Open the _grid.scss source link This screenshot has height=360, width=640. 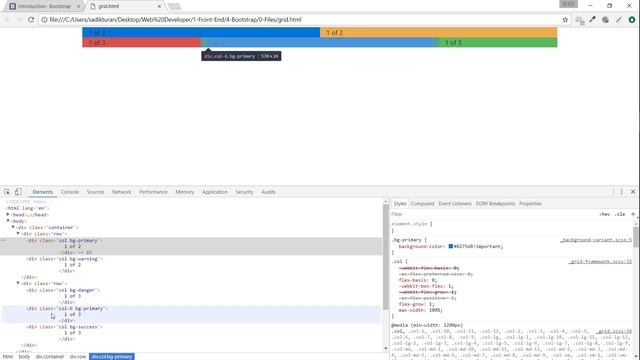click(613, 331)
